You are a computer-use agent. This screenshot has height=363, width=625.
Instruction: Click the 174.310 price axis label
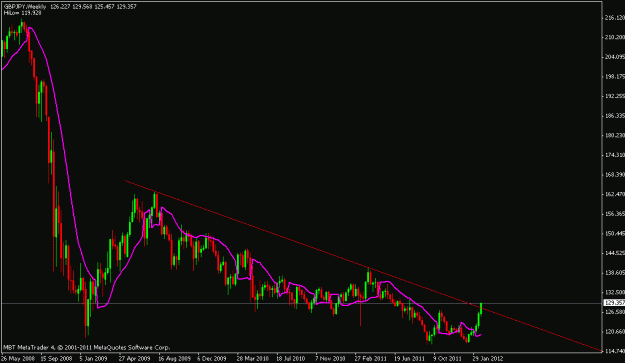[x=615, y=155]
